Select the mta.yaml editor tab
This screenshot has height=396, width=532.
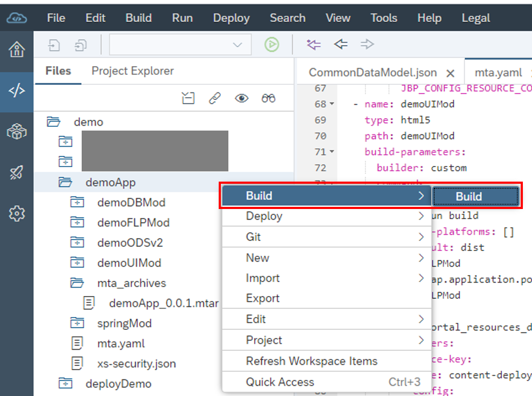[498, 73]
